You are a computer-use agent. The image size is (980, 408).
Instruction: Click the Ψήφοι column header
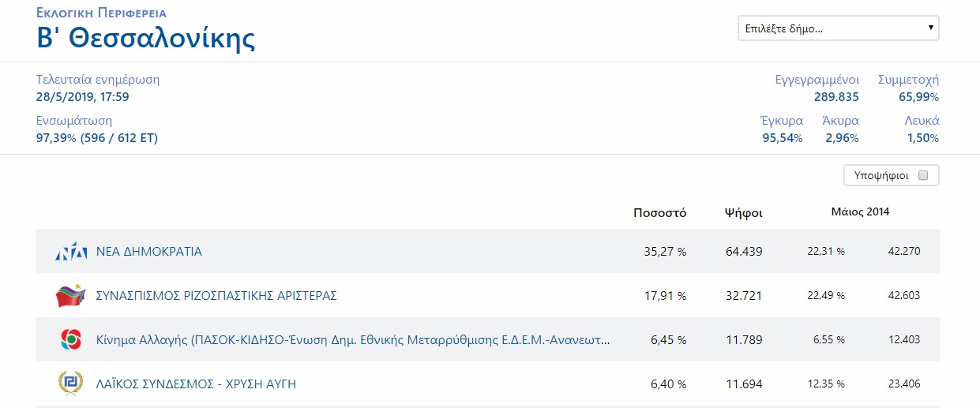(x=743, y=212)
